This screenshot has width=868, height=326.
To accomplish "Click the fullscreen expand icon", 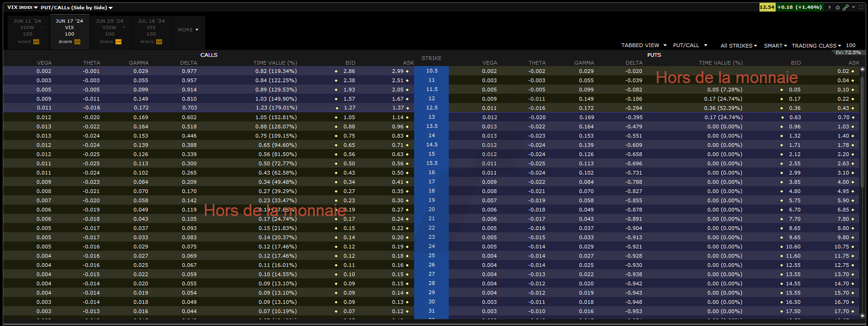I will click(x=861, y=7).
